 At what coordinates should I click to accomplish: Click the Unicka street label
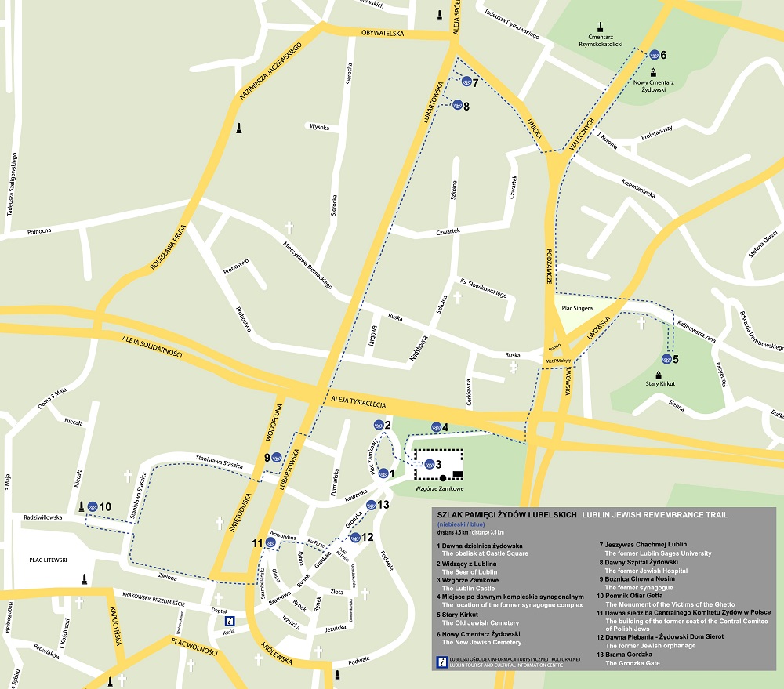(535, 129)
